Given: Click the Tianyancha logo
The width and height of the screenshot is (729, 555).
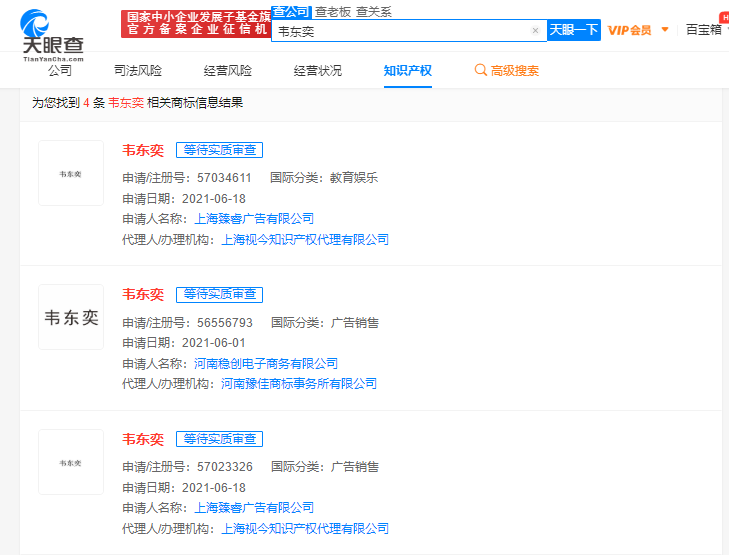Looking at the screenshot, I should (52, 35).
